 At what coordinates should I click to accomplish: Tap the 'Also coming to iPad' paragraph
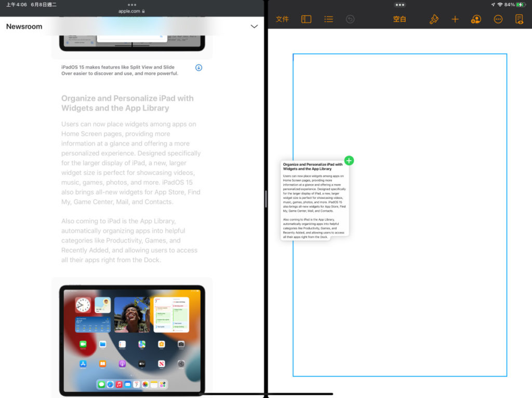click(x=129, y=240)
